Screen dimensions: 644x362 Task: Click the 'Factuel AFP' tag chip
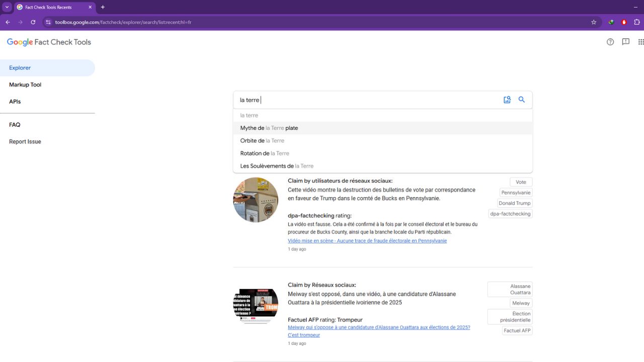517,330
